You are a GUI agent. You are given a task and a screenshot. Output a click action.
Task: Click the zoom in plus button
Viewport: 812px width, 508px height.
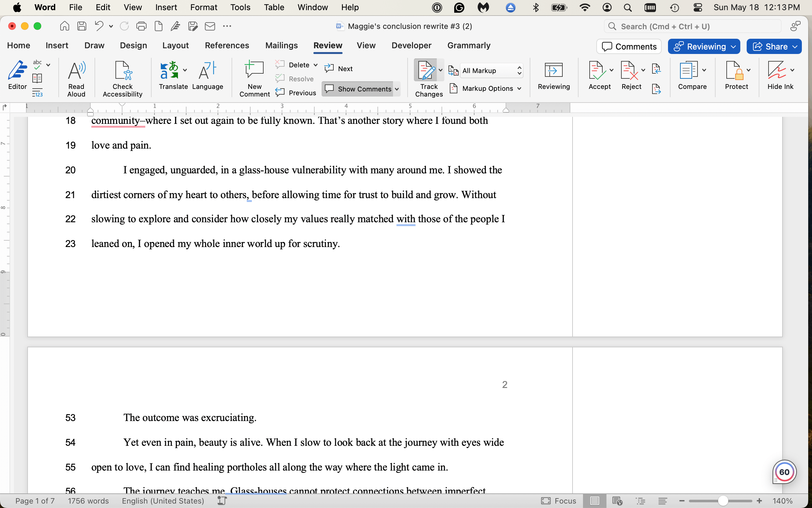(759, 501)
